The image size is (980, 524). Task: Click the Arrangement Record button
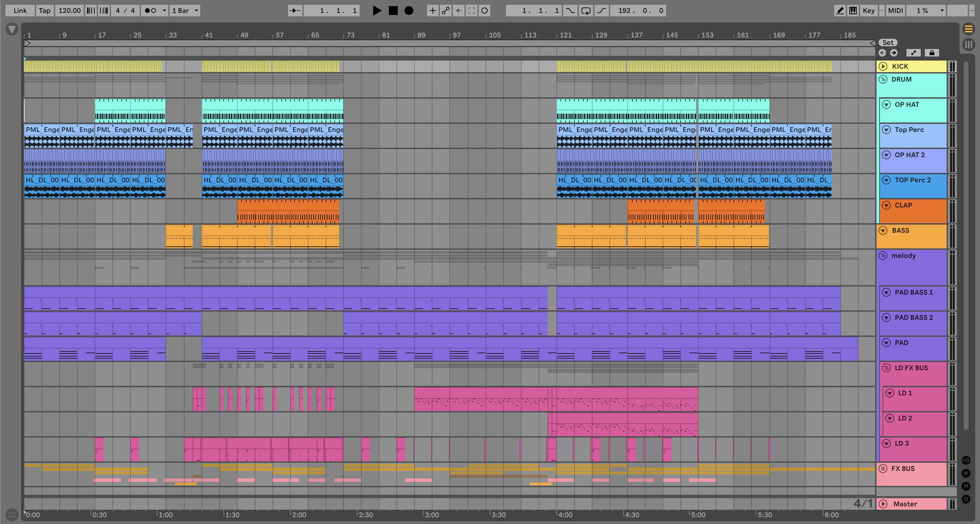409,11
